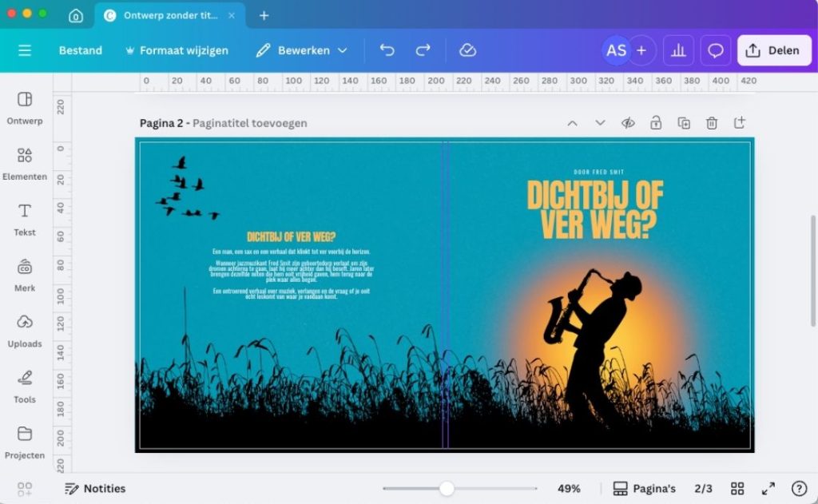
Task: Open the analytics bar chart icon
Action: (678, 50)
